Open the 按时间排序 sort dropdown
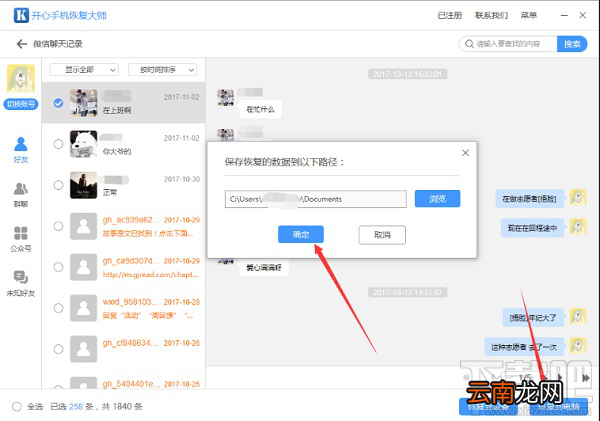The width and height of the screenshot is (600, 421). (x=163, y=70)
